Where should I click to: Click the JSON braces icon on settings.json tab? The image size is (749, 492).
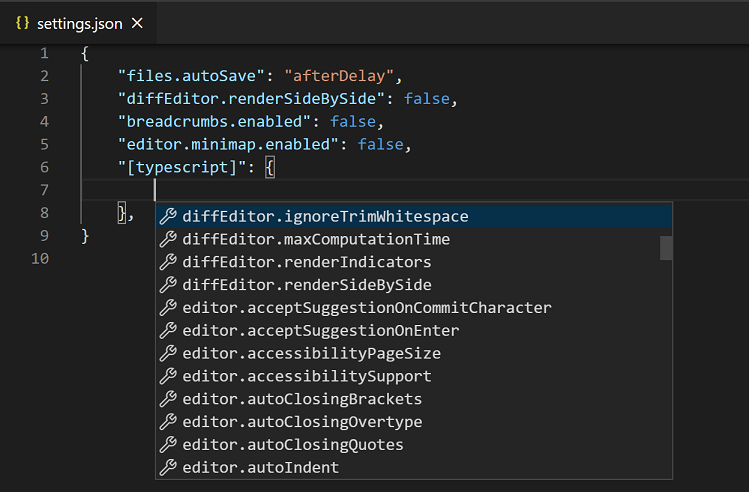click(x=23, y=22)
